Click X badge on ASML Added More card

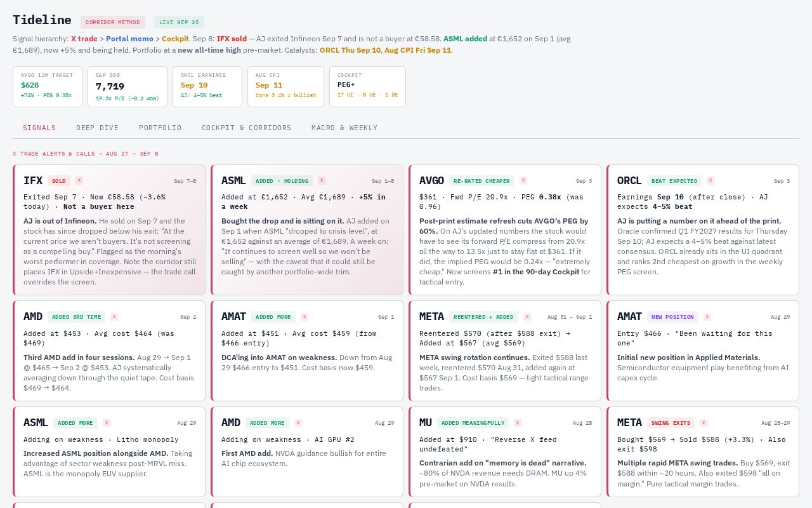tap(107, 422)
